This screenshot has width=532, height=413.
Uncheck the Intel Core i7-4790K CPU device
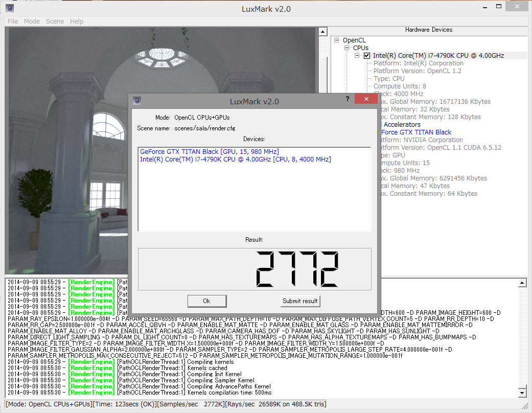pos(366,56)
